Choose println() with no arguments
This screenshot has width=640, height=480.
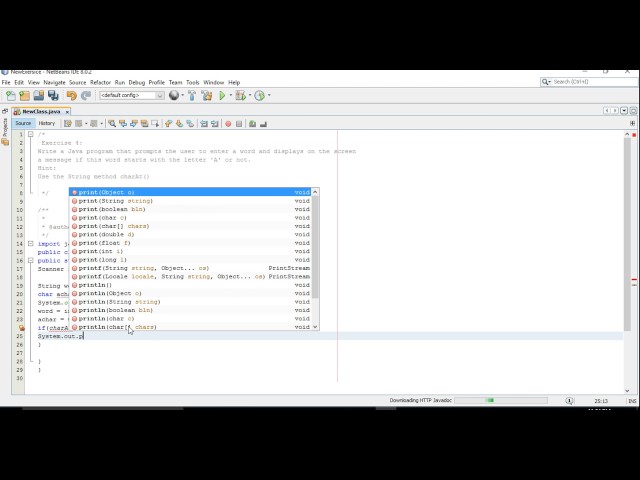click(190, 285)
